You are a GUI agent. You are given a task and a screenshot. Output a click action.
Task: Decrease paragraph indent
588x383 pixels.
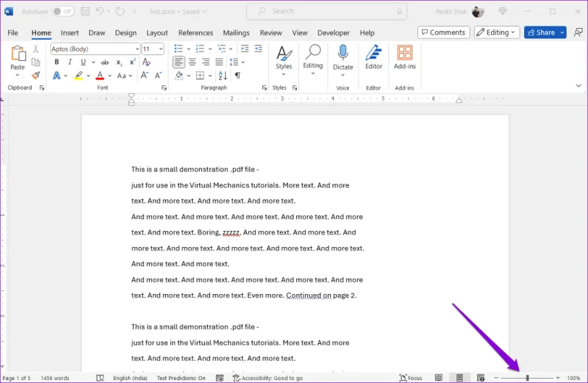tap(245, 49)
